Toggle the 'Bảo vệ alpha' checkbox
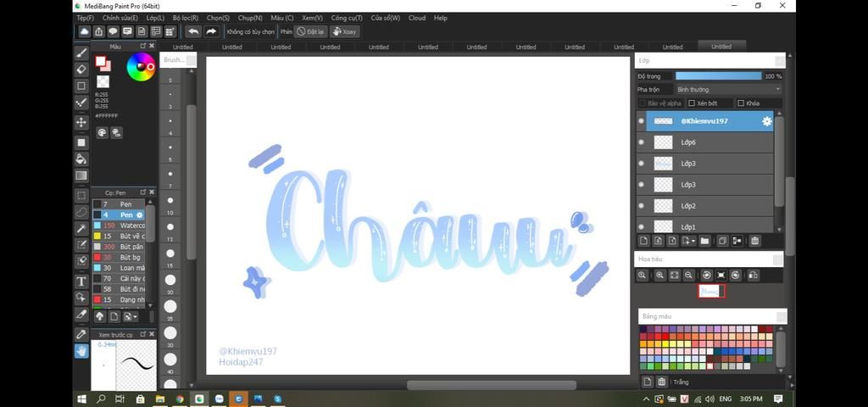This screenshot has height=407, width=868. click(x=643, y=103)
